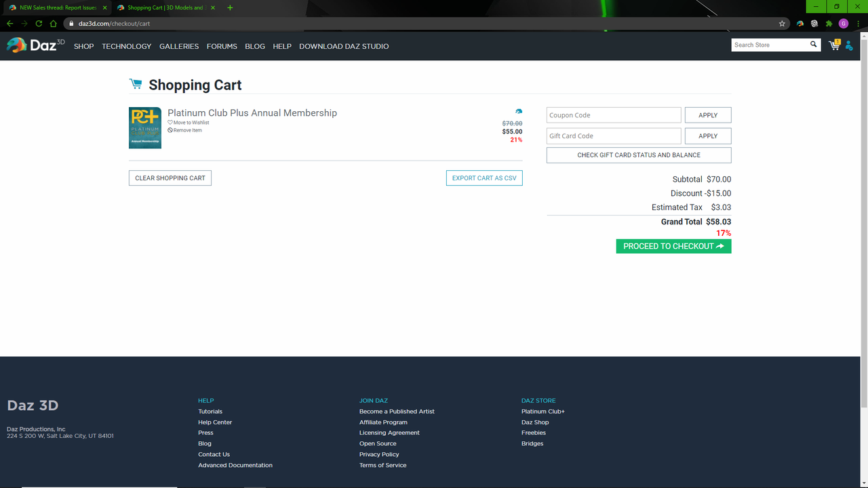Image resolution: width=868 pixels, height=488 pixels.
Task: Open the Help Center footer link
Action: tap(215, 422)
